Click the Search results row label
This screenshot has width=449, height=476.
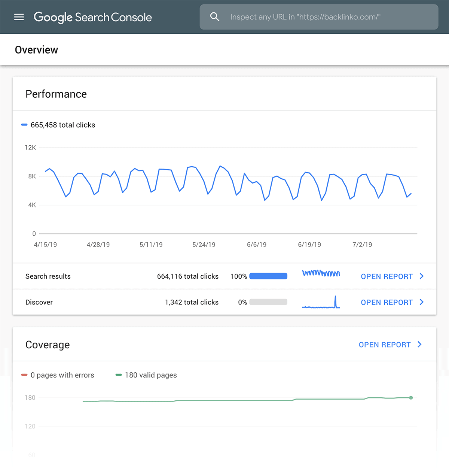pos(48,276)
